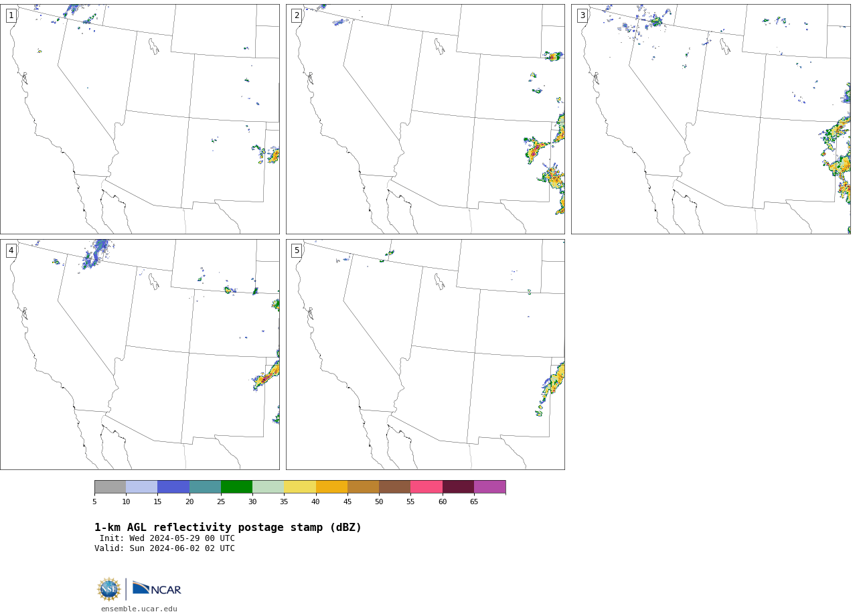Click the number label on panel 2

(x=297, y=15)
